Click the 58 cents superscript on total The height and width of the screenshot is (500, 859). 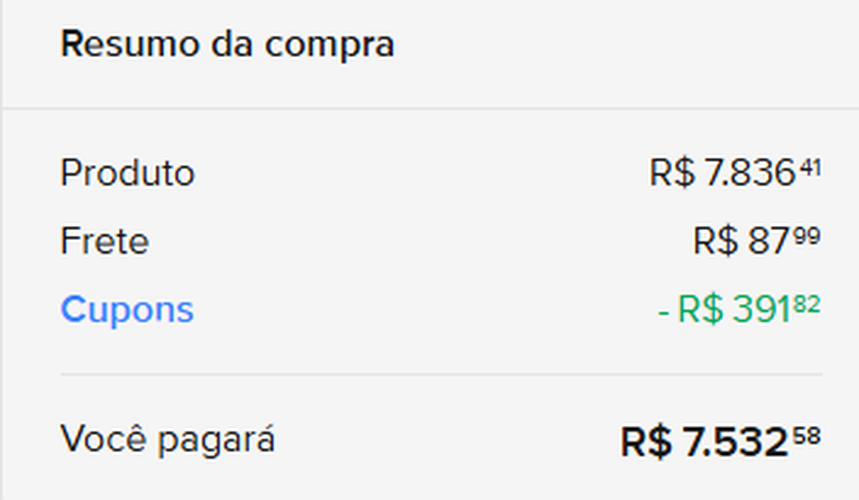coord(809,434)
